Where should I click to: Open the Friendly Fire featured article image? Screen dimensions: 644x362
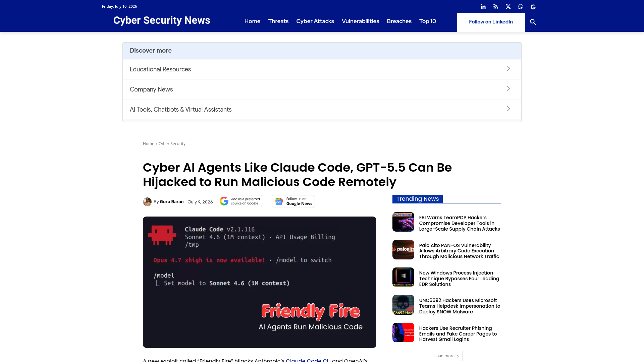click(x=260, y=282)
